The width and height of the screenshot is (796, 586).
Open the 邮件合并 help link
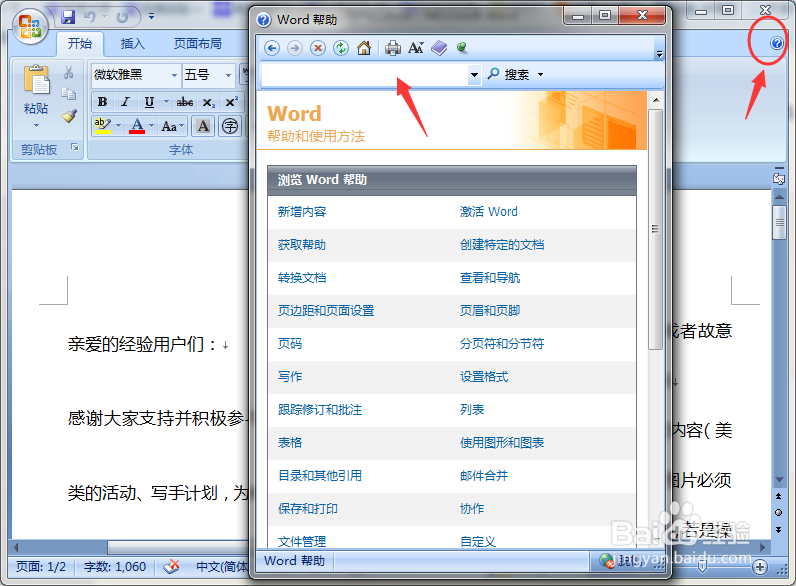(484, 476)
